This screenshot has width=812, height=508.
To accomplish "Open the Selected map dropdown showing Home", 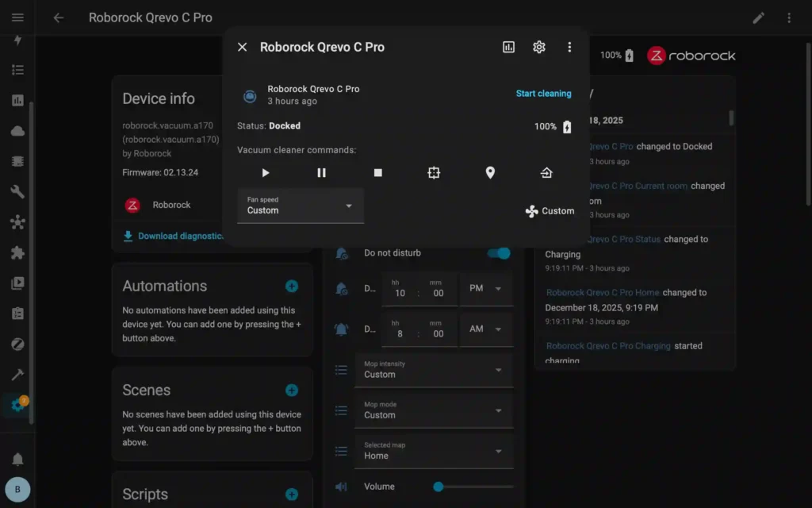I will 434,451.
